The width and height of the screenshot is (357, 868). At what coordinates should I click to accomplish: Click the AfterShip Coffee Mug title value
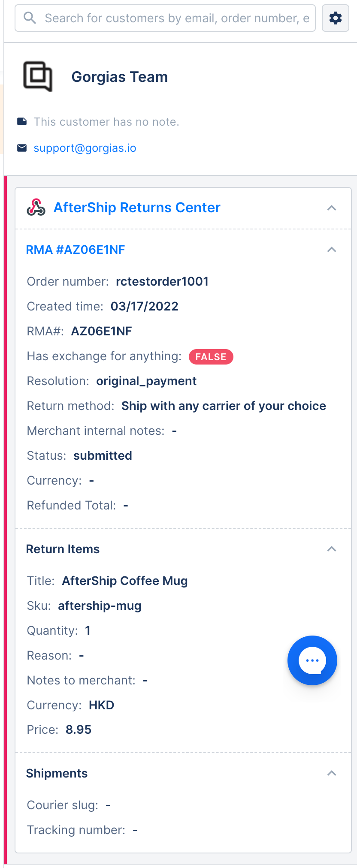point(125,581)
